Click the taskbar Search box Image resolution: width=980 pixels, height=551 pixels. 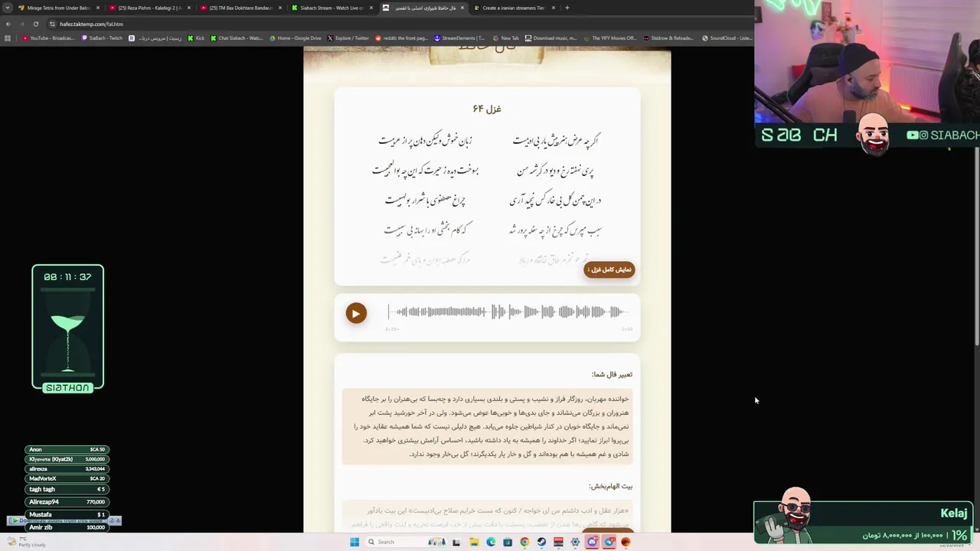pyautogui.click(x=404, y=542)
